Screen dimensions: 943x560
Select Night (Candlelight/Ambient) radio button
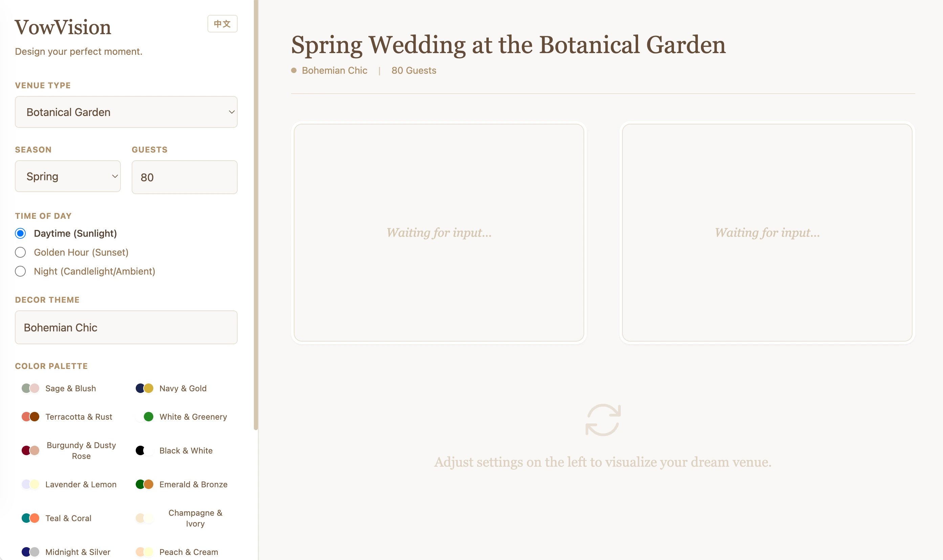click(x=21, y=271)
